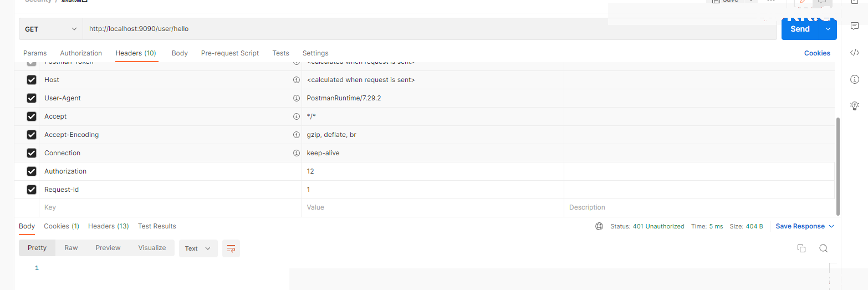Disable the Accept-Encoding header checkbox
Screen dimensions: 868x290
pos(32,135)
